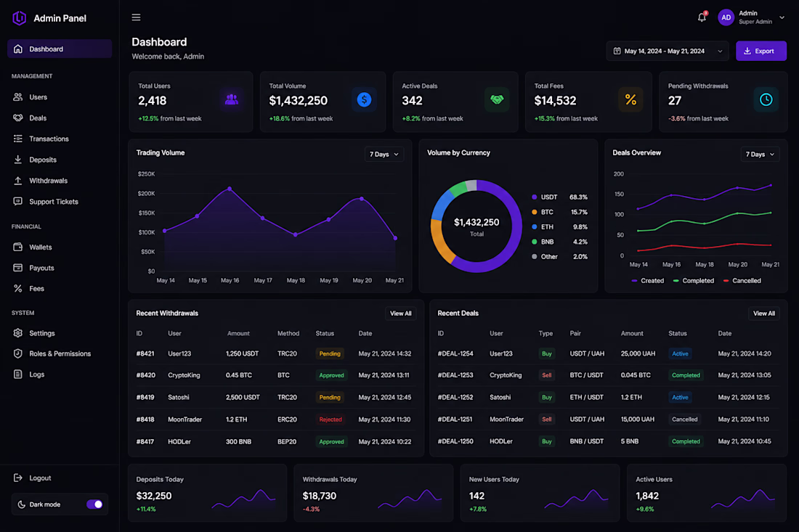
Task: Expand the Admin account menu chevron
Action: tap(782, 17)
